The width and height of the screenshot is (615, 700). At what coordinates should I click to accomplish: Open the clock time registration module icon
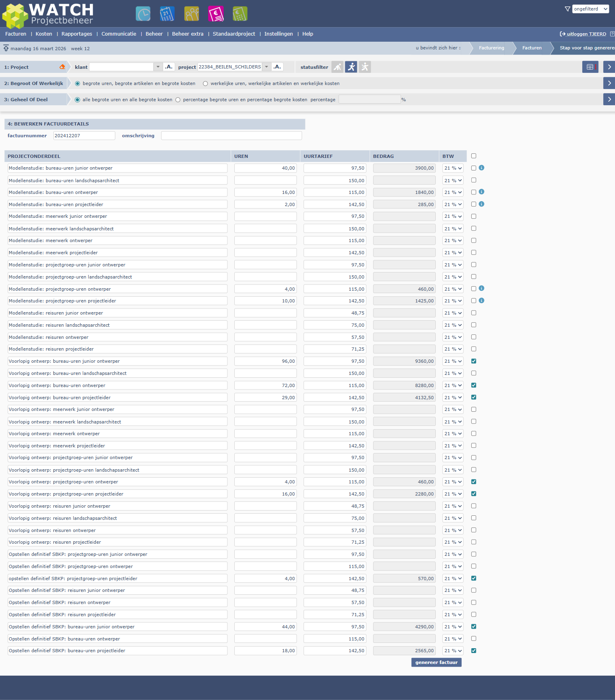[143, 14]
